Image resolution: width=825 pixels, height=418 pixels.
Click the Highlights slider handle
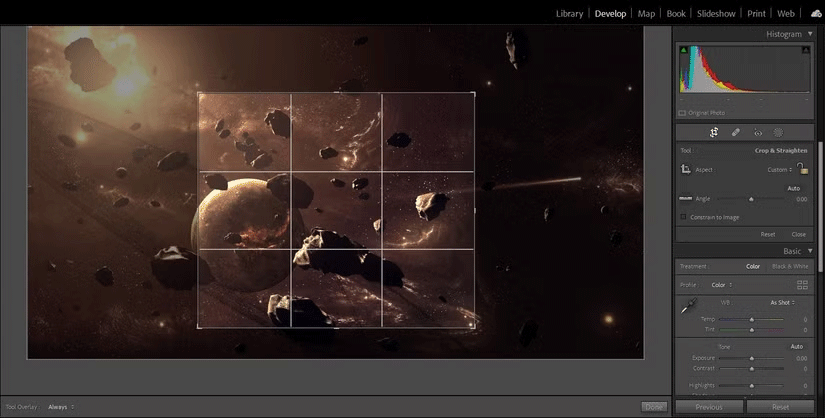tap(751, 386)
